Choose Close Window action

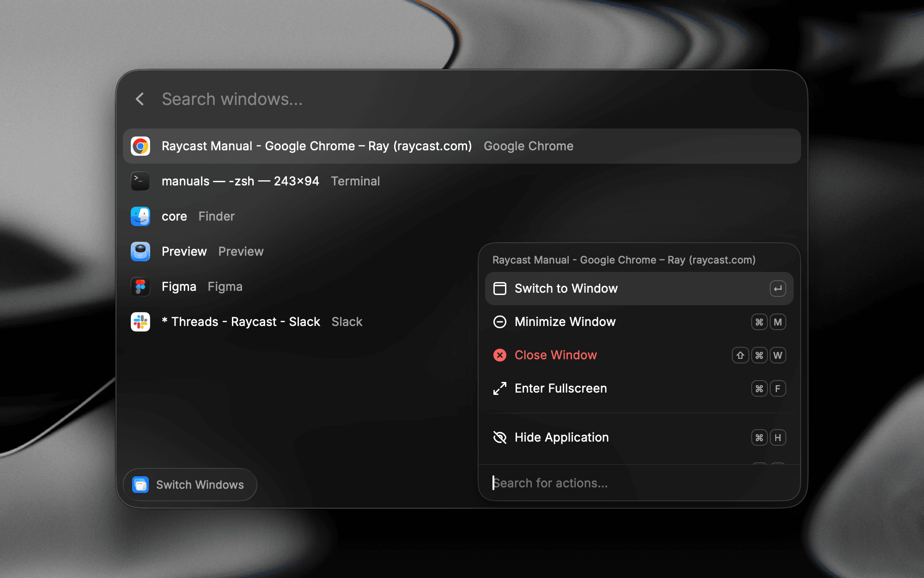click(x=639, y=355)
